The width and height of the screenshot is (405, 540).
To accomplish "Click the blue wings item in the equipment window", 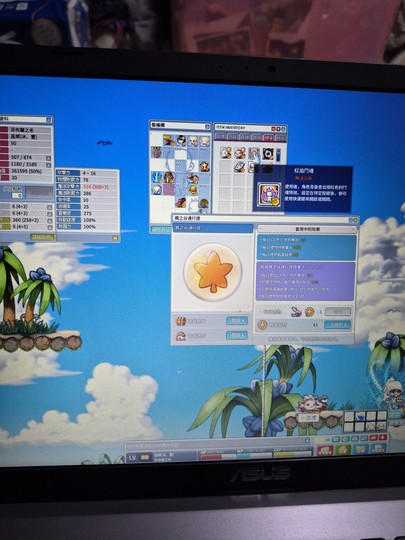I will point(157,177).
